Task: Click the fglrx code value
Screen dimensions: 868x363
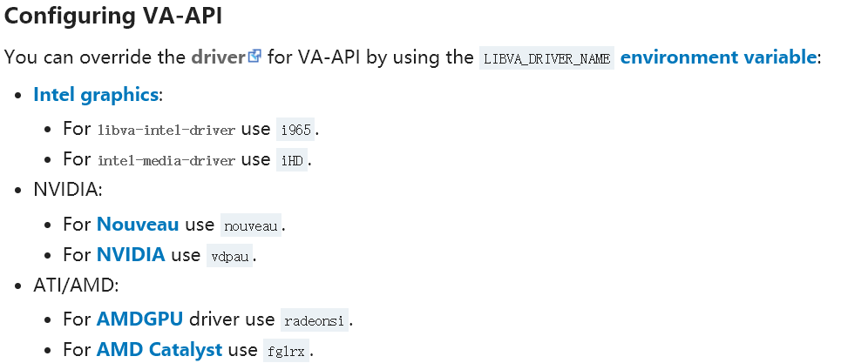Action: tap(286, 351)
